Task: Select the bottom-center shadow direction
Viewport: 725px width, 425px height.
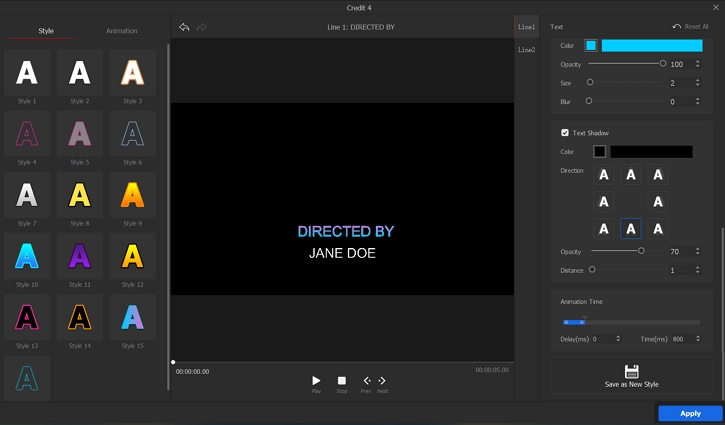Action: click(631, 229)
